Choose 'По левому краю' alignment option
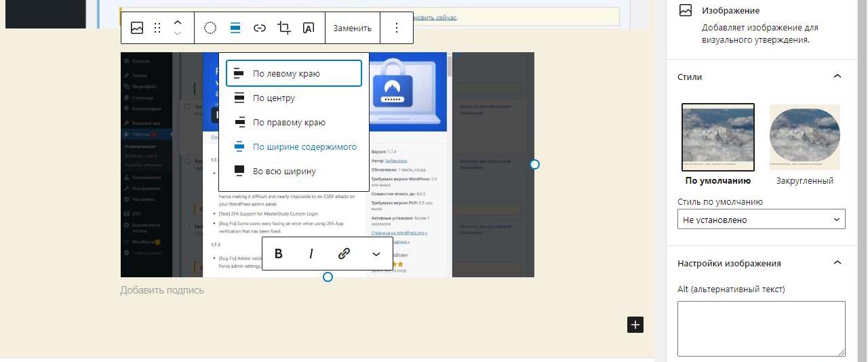This screenshot has height=362, width=868. [x=294, y=73]
